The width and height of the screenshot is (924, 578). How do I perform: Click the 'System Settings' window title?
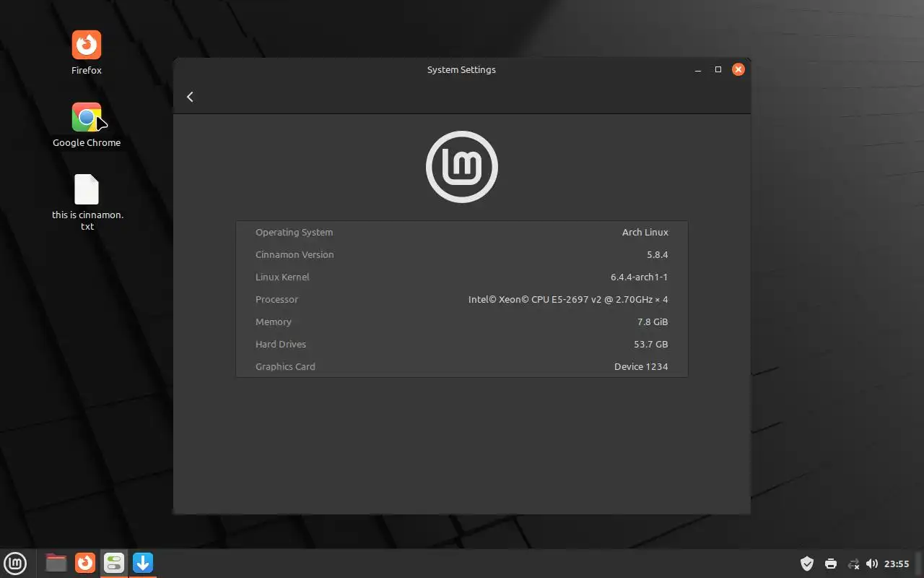(461, 70)
